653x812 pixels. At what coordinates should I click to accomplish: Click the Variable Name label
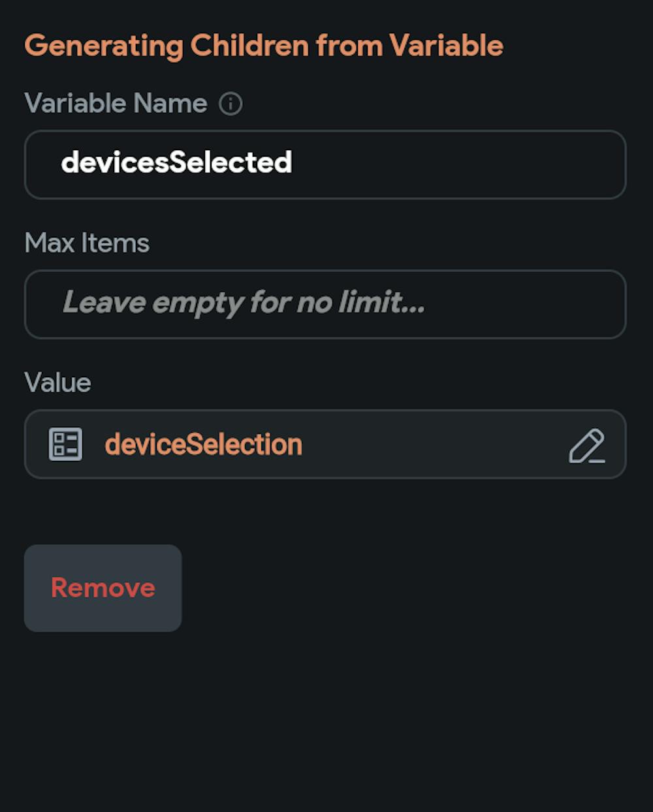coord(116,104)
